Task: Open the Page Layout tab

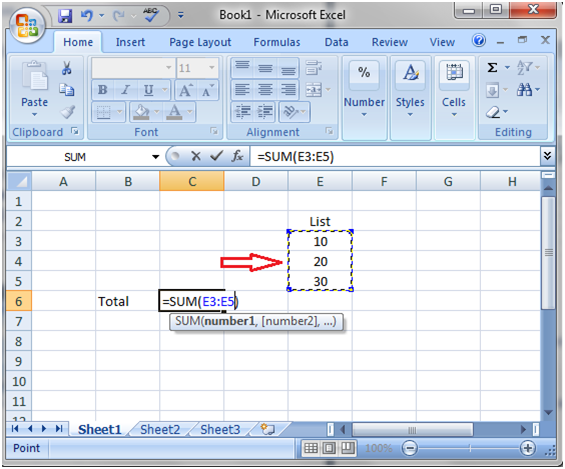Action: click(x=200, y=42)
